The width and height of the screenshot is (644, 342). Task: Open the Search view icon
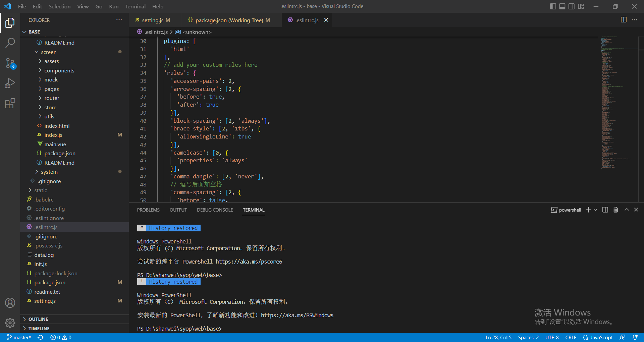click(x=10, y=43)
